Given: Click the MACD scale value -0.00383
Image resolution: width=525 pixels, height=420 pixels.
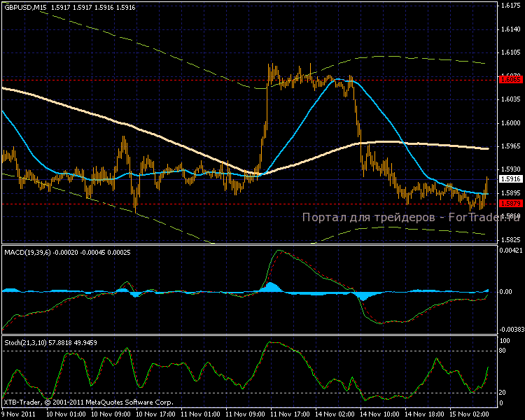Looking at the screenshot, I should click(x=512, y=330).
